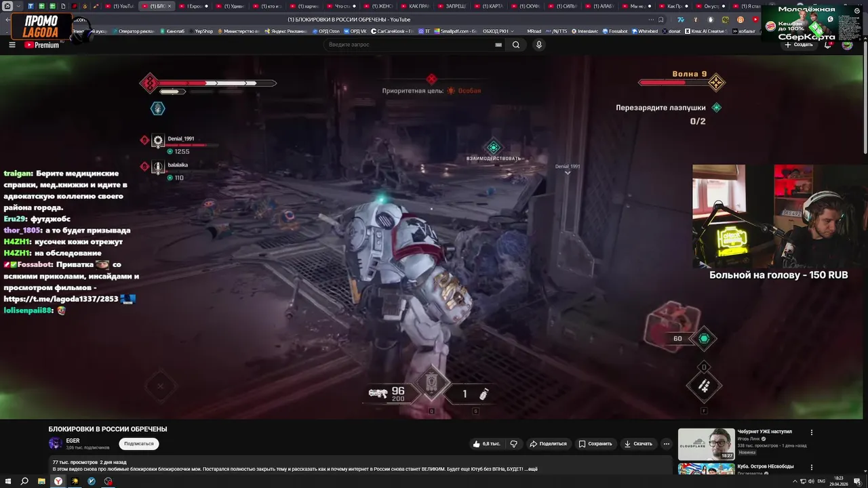Click the ENG language indicator in tray

[x=822, y=481]
